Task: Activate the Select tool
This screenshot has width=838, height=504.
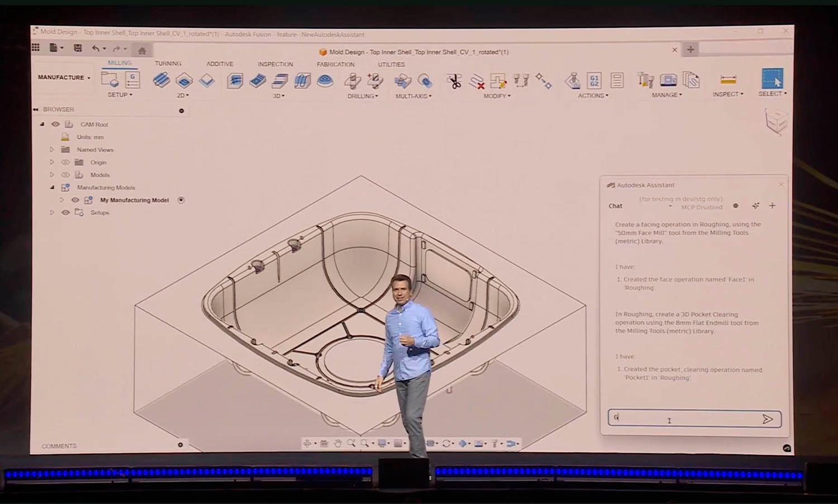Action: point(772,80)
